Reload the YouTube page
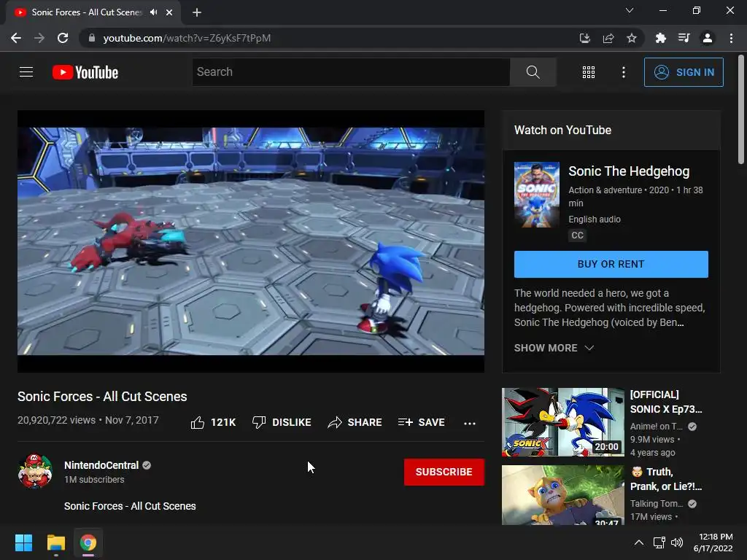The height and width of the screenshot is (560, 747). (63, 38)
